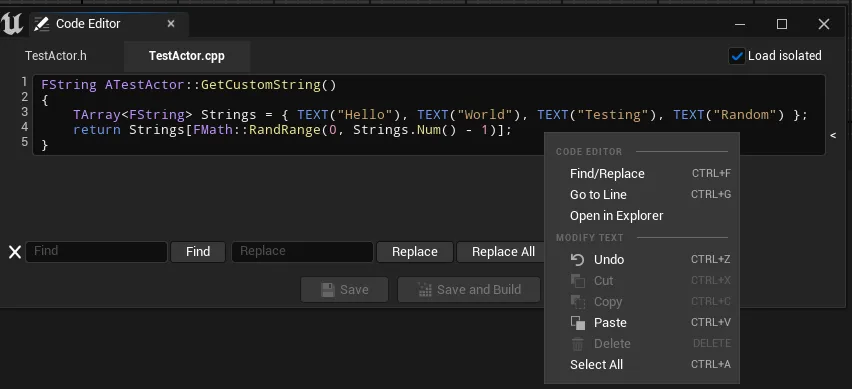852x389 pixels.
Task: Click the TArray keyword on line 3
Action: click(97, 115)
